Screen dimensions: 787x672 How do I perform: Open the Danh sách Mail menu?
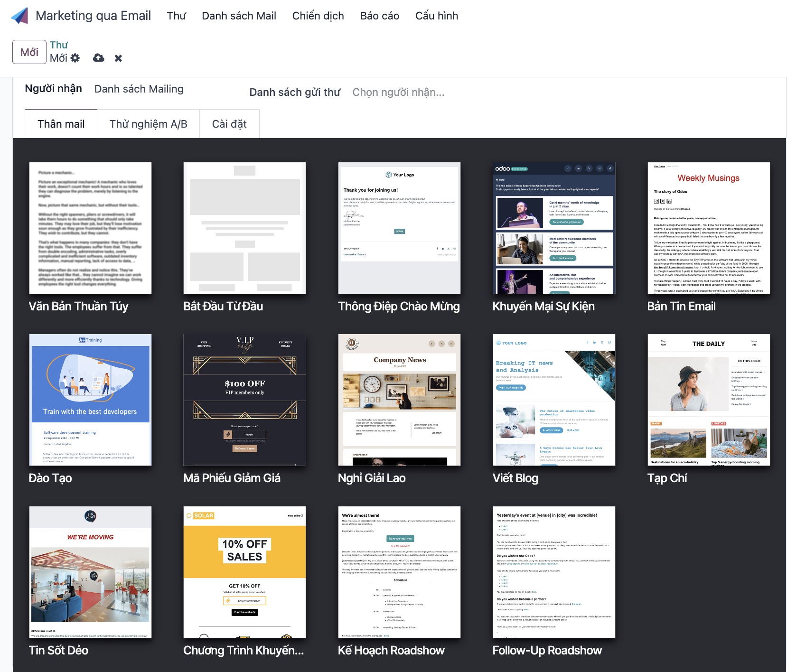(239, 16)
